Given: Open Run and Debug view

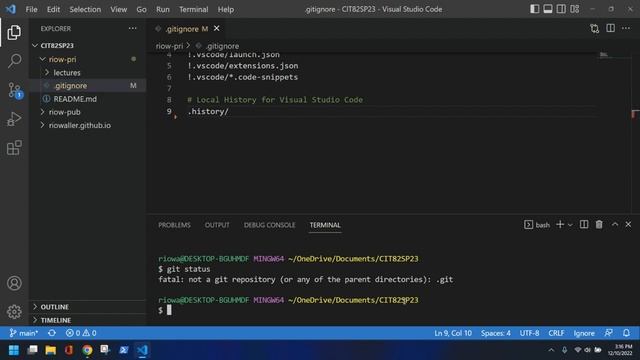Looking at the screenshot, I should click(x=14, y=119).
